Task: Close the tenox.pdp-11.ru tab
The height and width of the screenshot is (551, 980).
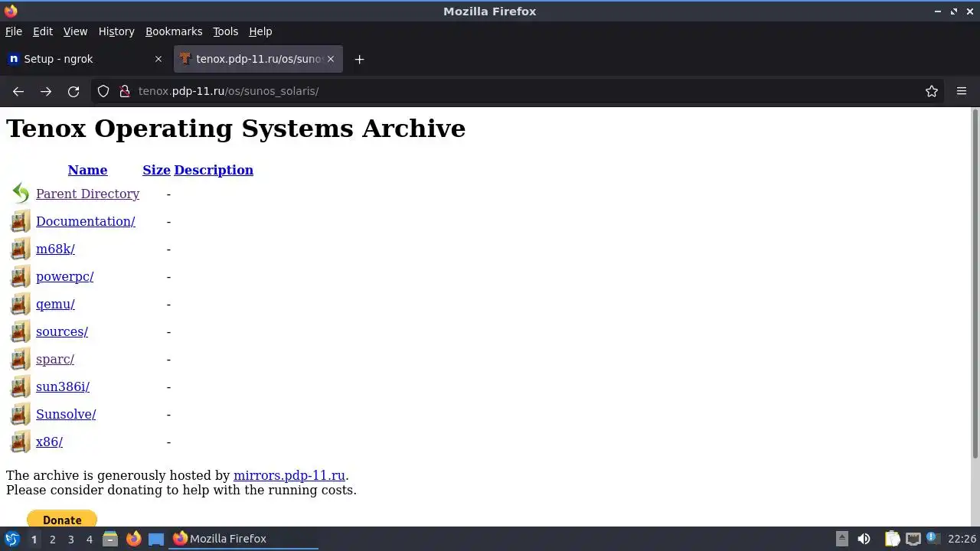Action: [331, 59]
